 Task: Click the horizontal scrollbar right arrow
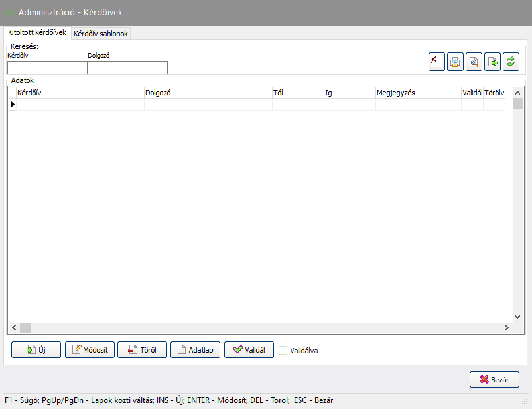click(507, 327)
